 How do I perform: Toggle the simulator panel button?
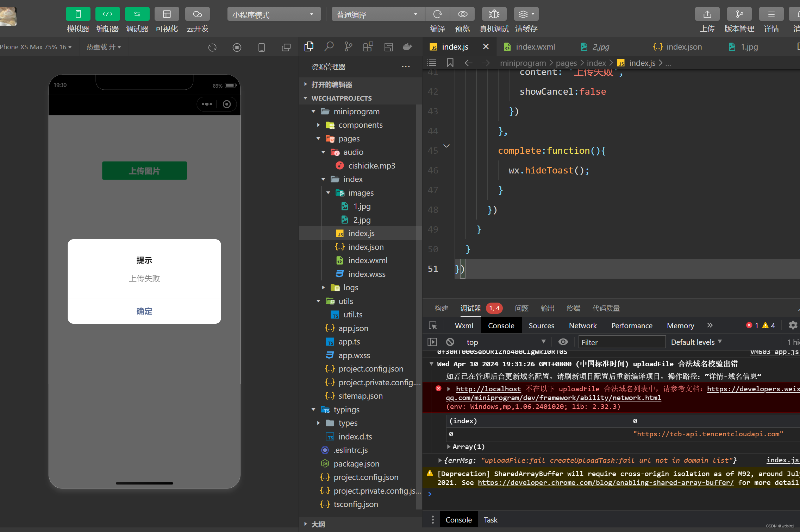tap(78, 14)
